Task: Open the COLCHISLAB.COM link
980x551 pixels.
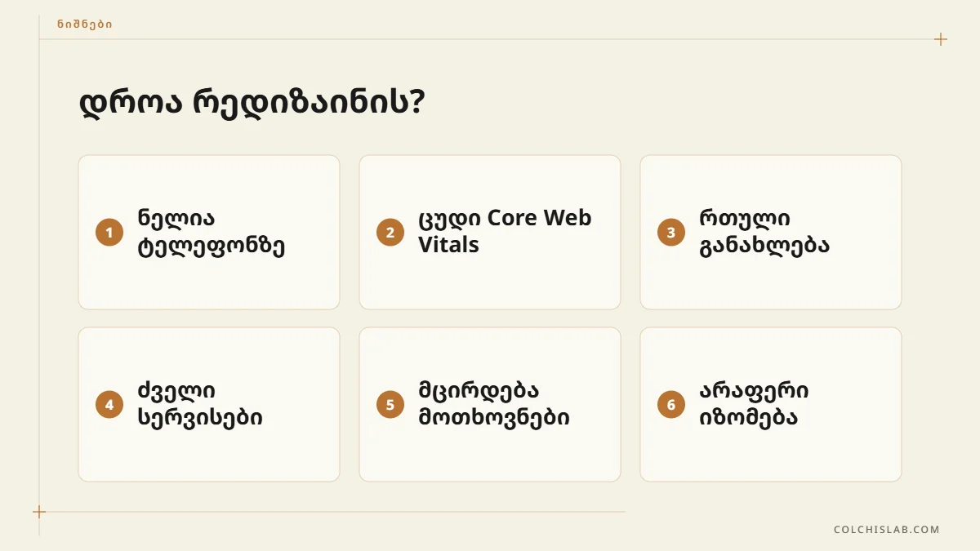Action: pos(887,530)
